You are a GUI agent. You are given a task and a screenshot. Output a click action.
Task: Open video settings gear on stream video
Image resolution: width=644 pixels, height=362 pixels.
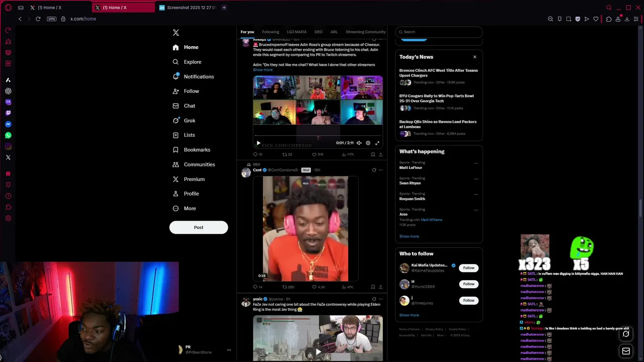coord(368,143)
